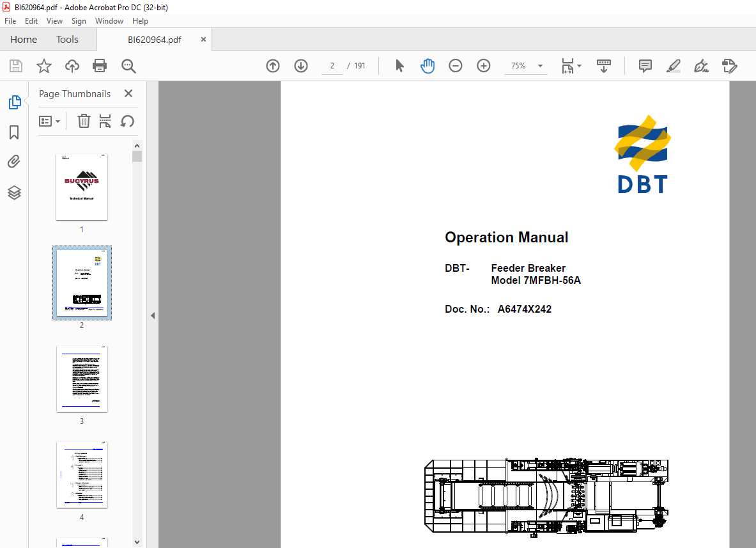Delete selected page with trash icon
The height and width of the screenshot is (548, 756).
(84, 121)
